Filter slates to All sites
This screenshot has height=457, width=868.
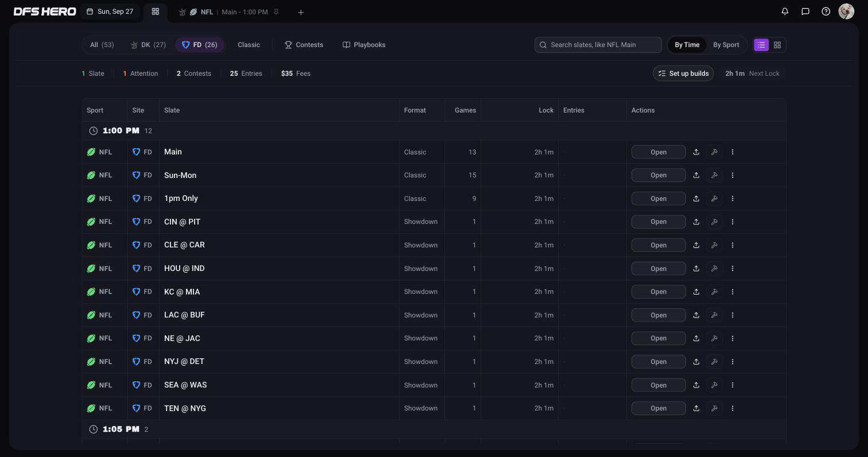click(x=102, y=45)
